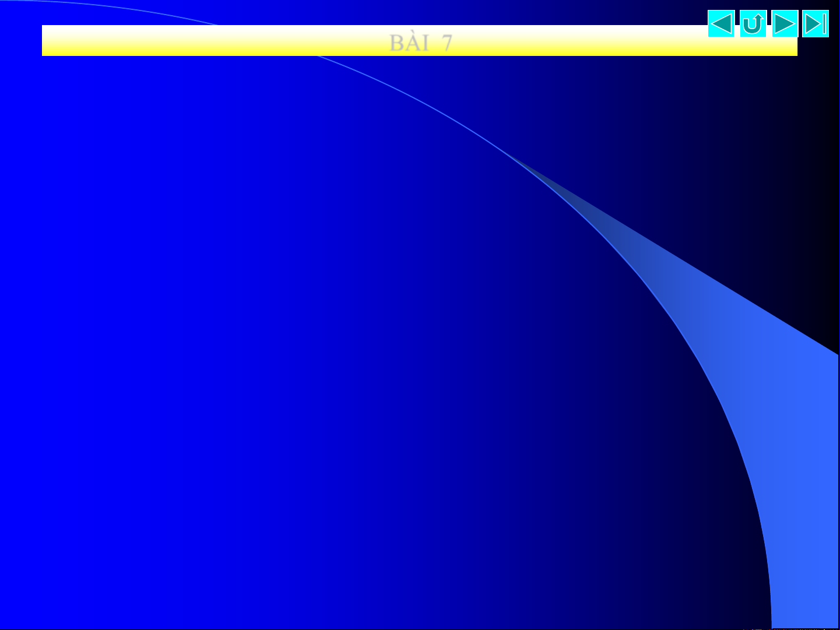Viewport: 840px width, 630px height.
Task: Go back using the left-pointing triangle icon
Action: pyautogui.click(x=721, y=24)
